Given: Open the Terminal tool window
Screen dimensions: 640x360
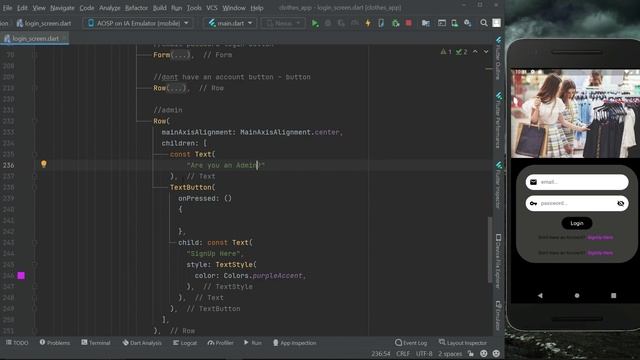Looking at the screenshot, I should pos(96,343).
